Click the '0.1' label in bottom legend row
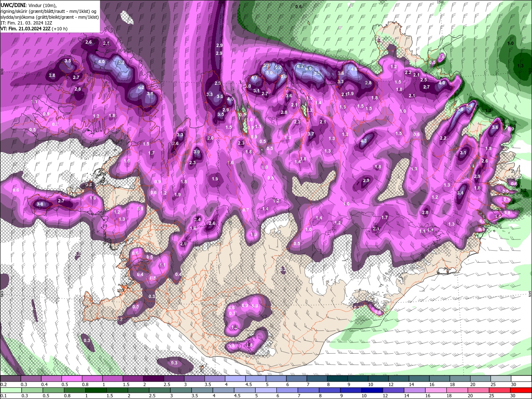The height and width of the screenshot is (399, 532). click(x=4, y=396)
